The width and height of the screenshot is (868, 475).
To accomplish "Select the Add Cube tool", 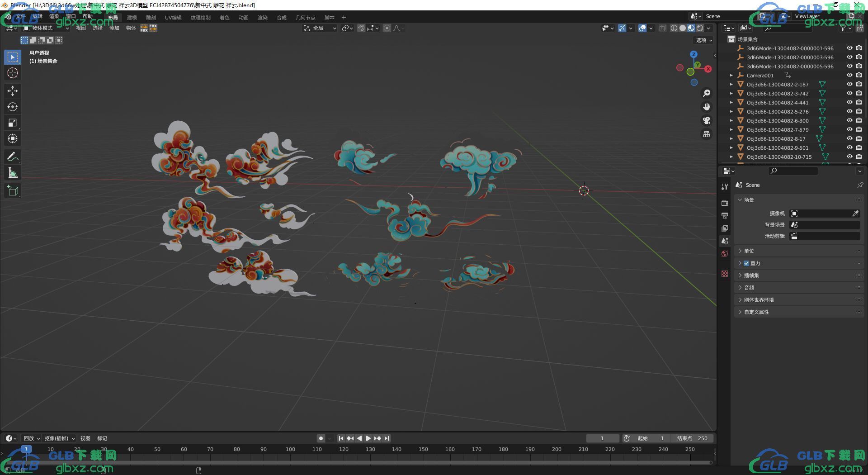I will coord(13,190).
